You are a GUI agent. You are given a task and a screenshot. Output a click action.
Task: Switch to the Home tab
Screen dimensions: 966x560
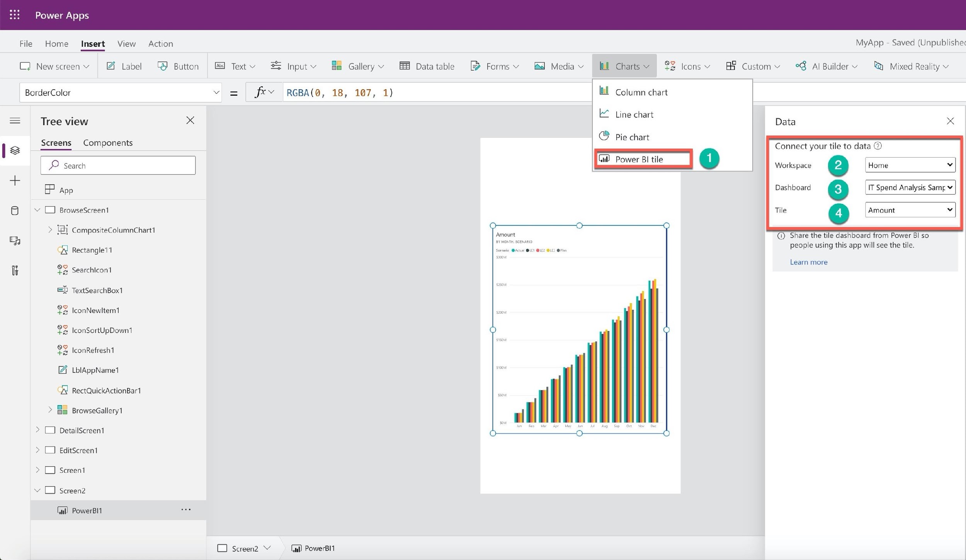pos(57,44)
